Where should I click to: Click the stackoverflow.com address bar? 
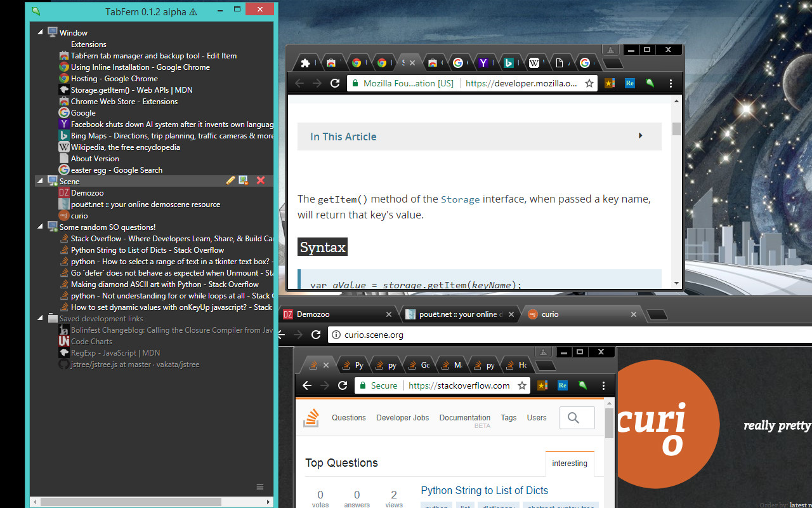click(x=443, y=385)
